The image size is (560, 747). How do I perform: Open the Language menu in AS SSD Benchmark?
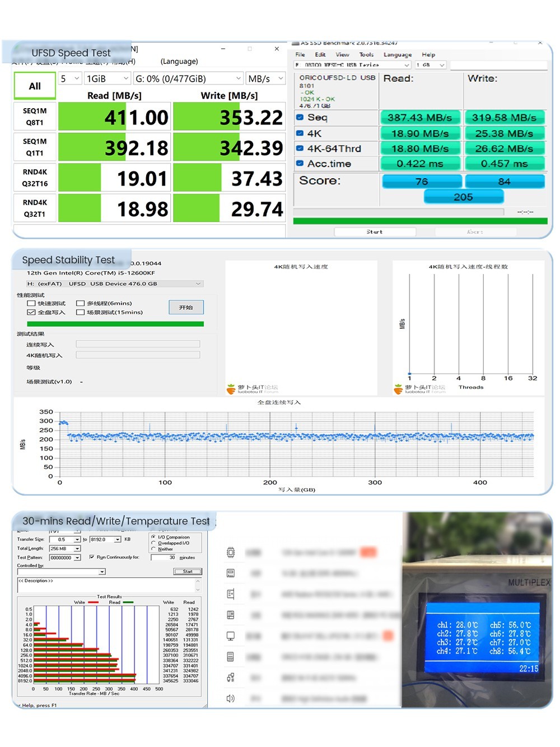click(397, 55)
